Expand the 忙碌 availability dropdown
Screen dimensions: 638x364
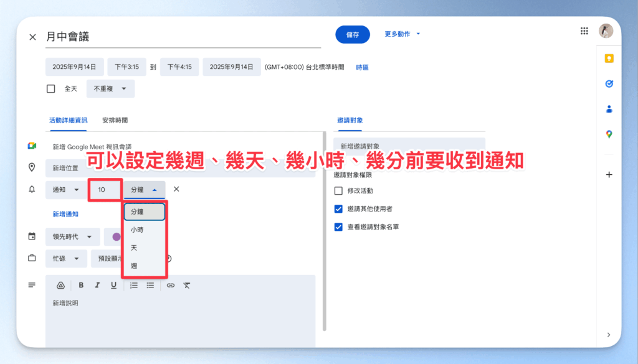click(x=66, y=258)
